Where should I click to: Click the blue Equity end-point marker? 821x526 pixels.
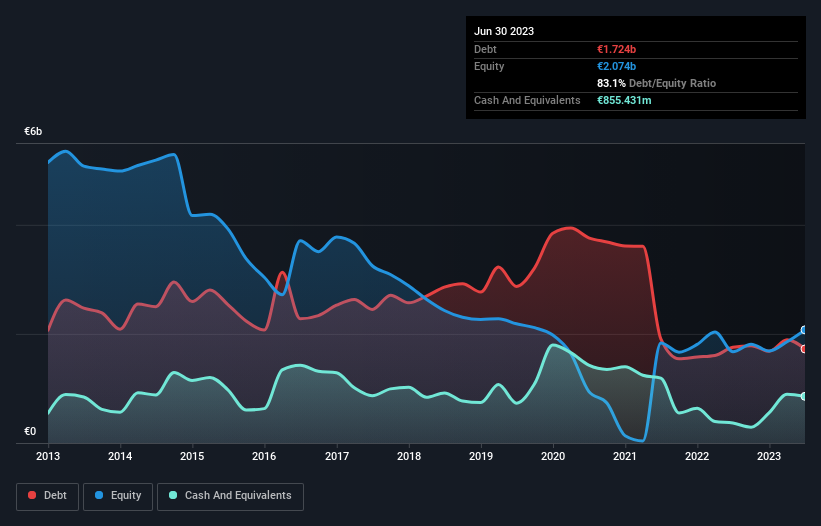pyautogui.click(x=805, y=330)
